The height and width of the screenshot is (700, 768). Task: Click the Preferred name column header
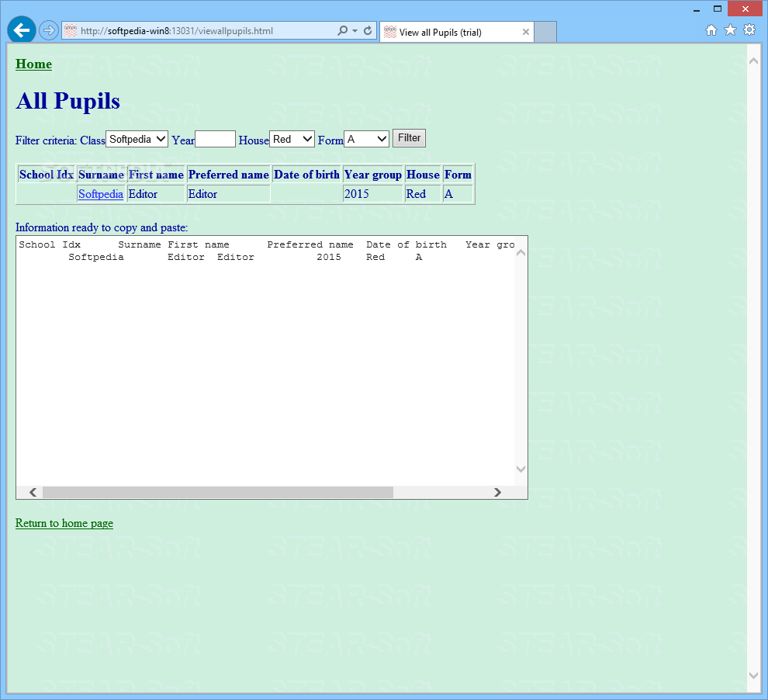coord(229,175)
